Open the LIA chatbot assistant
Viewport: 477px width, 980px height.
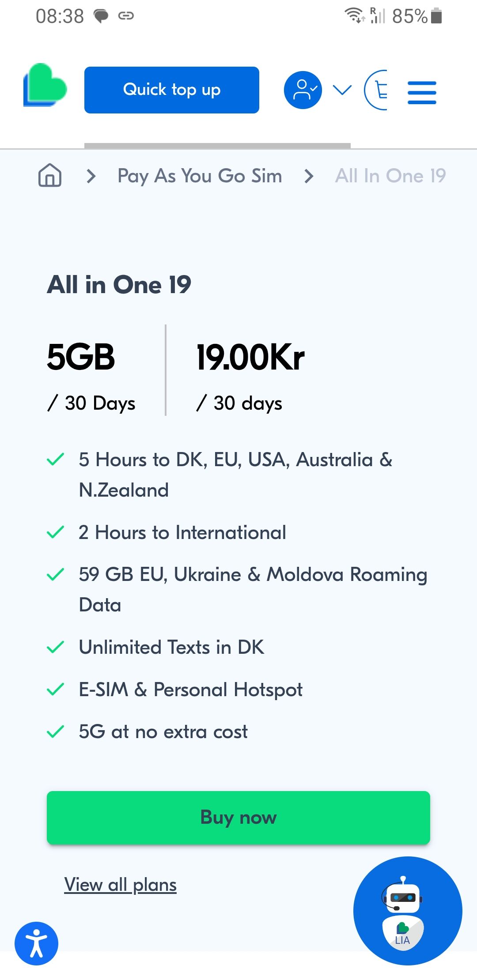pos(407,910)
